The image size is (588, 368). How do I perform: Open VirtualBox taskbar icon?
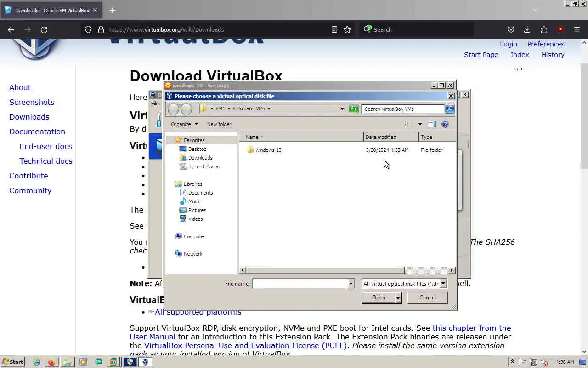point(145,362)
